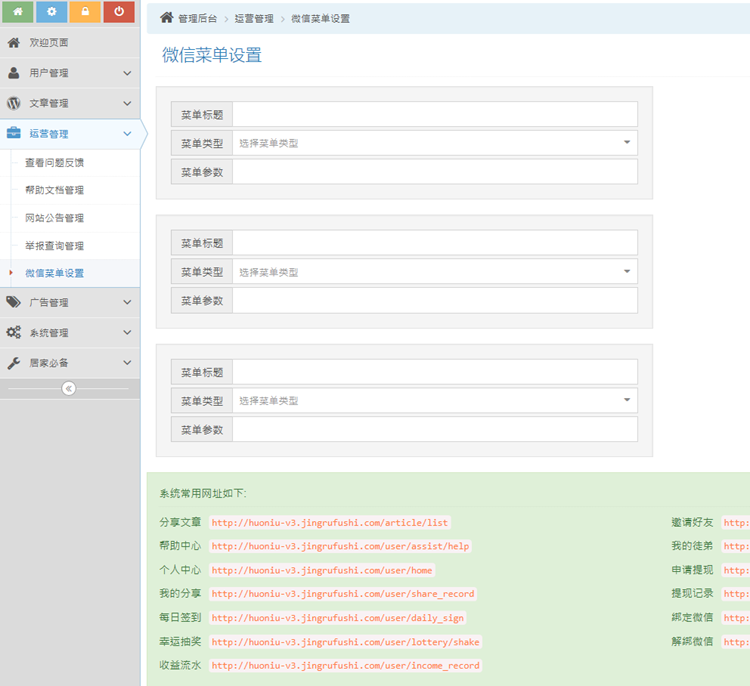Screen dimensions: 750x686
Task: Click the article/list URL for 分享文章
Action: click(x=330, y=522)
